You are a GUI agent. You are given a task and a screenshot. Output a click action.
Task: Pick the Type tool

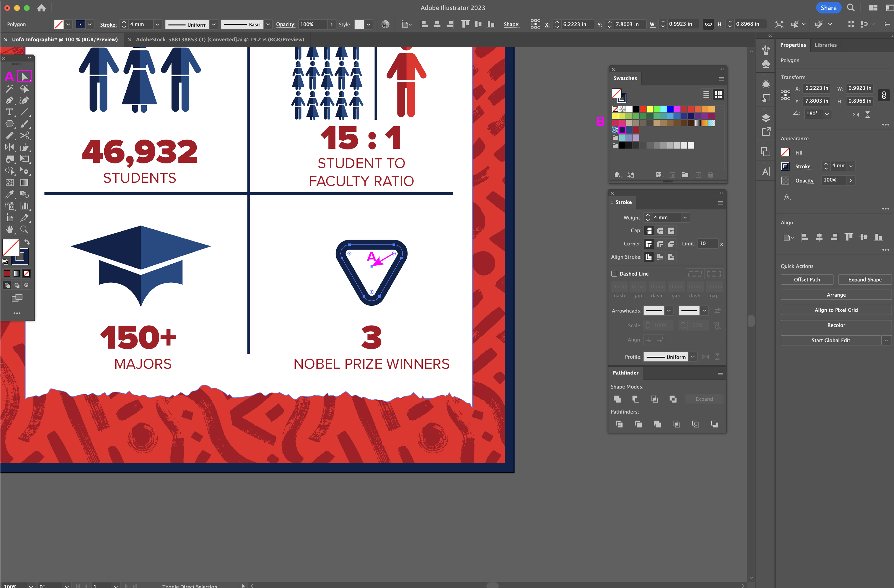coord(9,112)
